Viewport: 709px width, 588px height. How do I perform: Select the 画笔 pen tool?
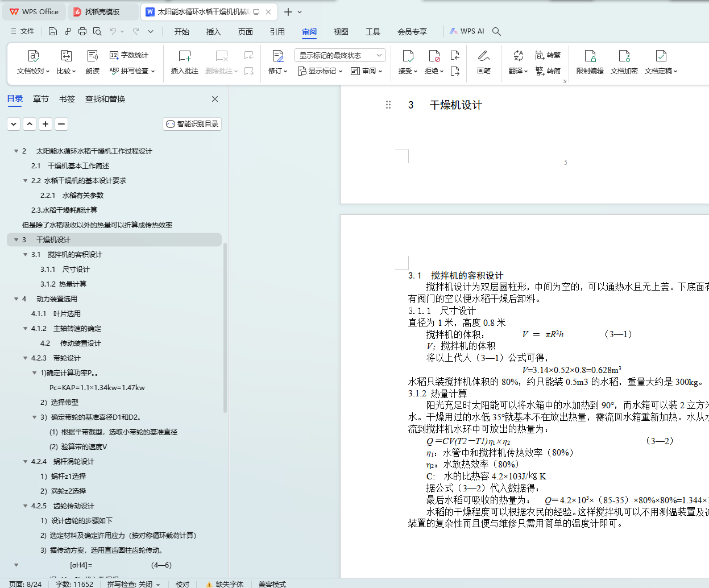point(484,63)
